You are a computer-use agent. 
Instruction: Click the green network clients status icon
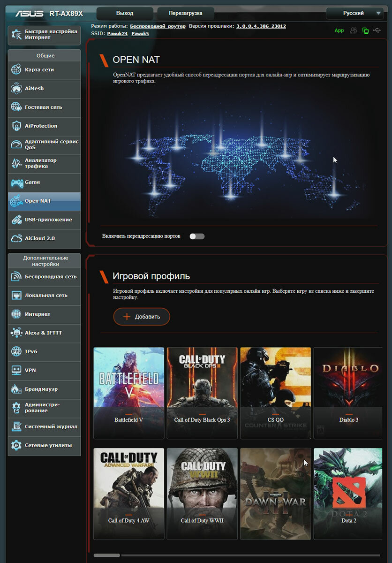pyautogui.click(x=365, y=30)
